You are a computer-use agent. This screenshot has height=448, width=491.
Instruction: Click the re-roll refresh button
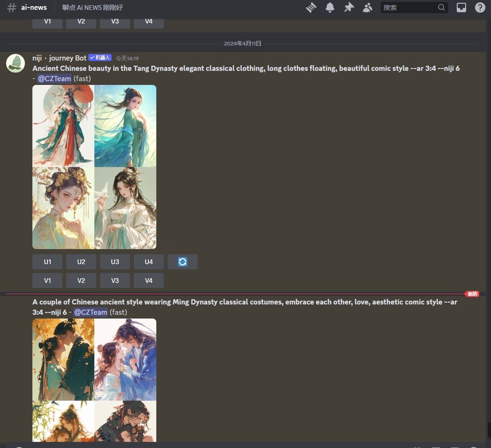click(x=183, y=262)
